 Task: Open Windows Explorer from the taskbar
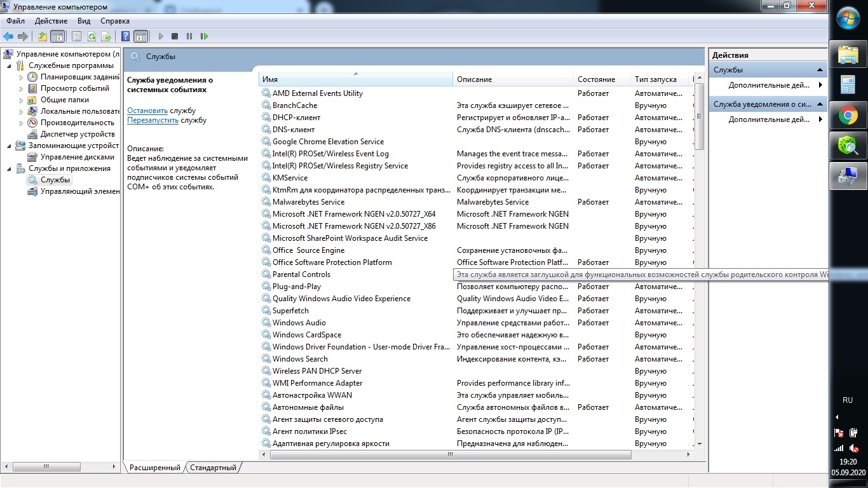[x=848, y=55]
